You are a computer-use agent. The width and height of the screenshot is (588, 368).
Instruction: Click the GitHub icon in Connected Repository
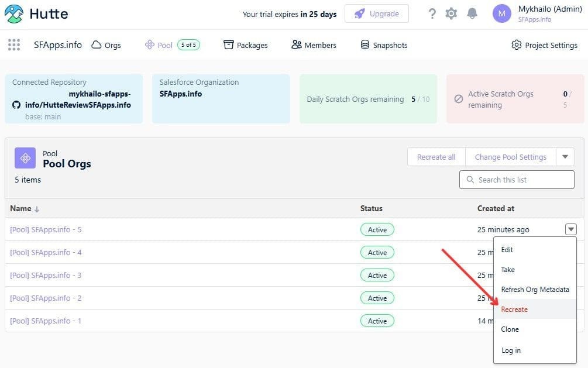(16, 105)
